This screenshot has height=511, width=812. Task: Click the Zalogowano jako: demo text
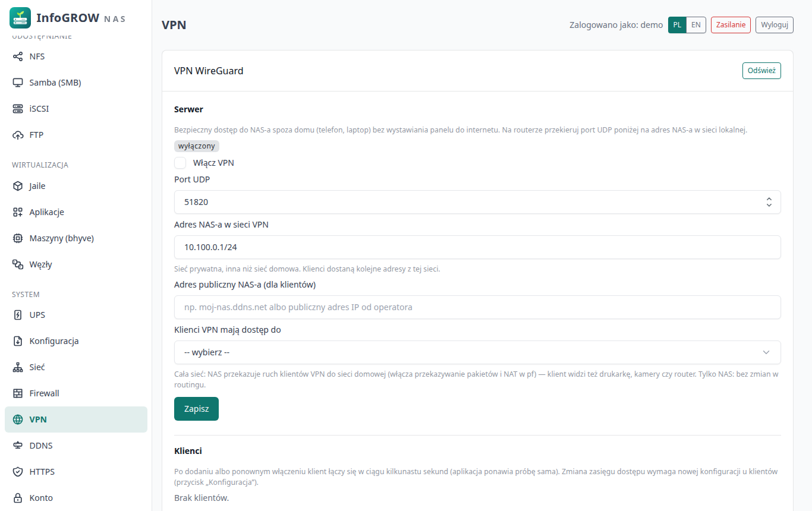[616, 25]
